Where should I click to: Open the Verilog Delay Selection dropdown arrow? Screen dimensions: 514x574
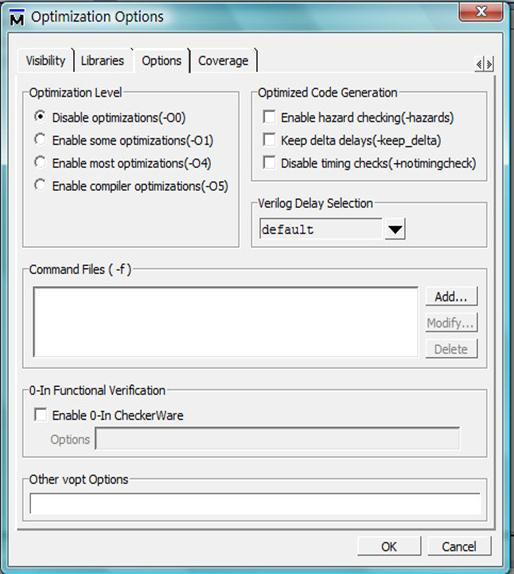(x=395, y=230)
